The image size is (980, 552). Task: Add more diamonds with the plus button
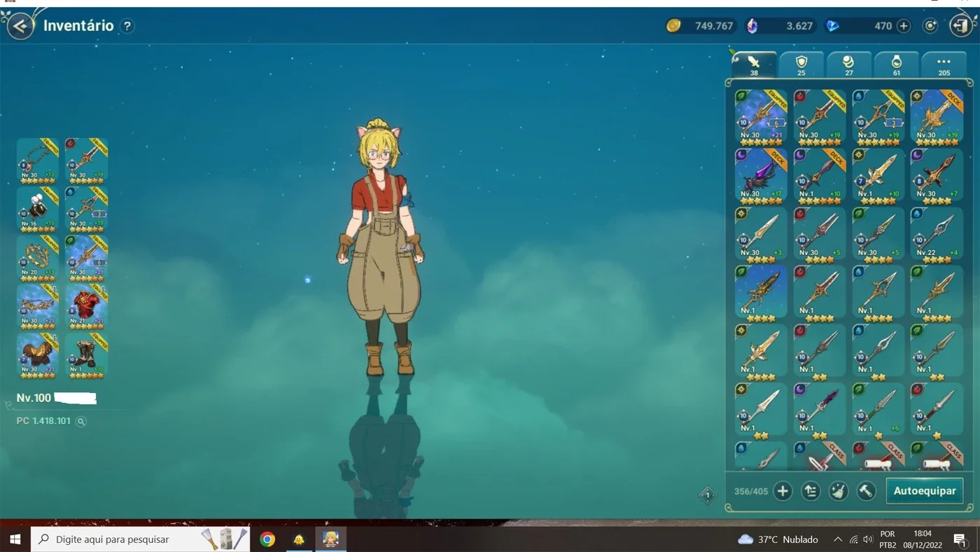(x=904, y=26)
